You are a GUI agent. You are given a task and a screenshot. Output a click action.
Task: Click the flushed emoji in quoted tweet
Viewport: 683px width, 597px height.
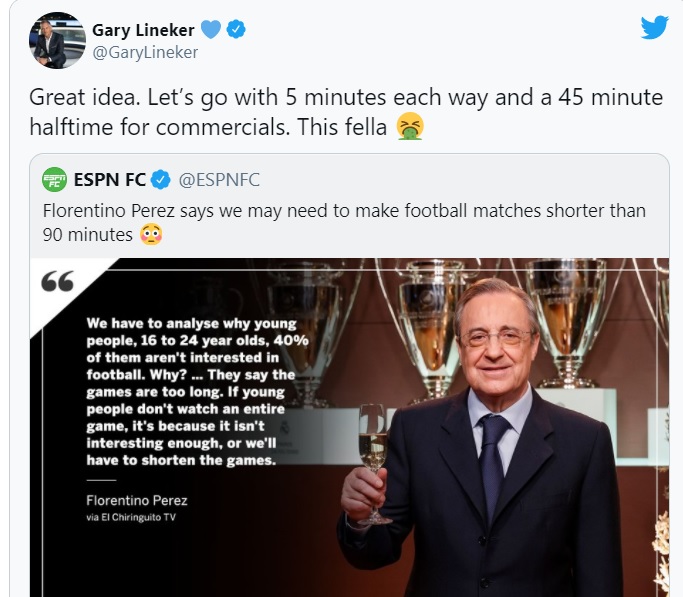tap(151, 234)
